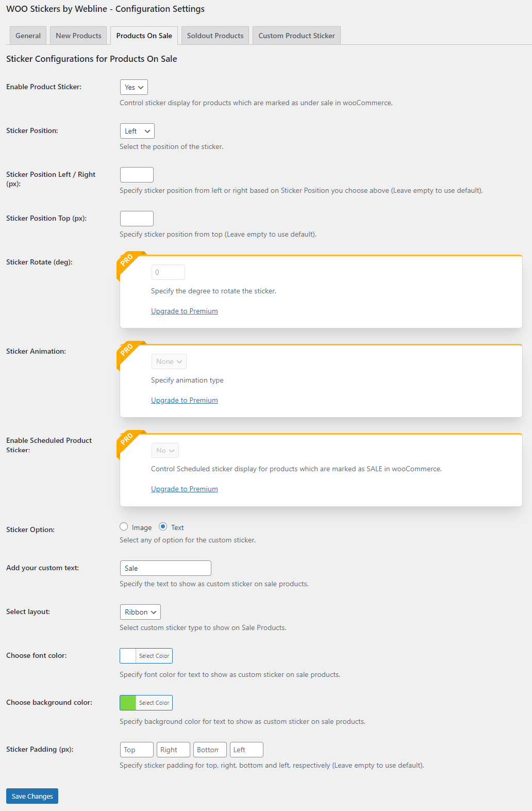Click the Top padding field

click(x=137, y=750)
